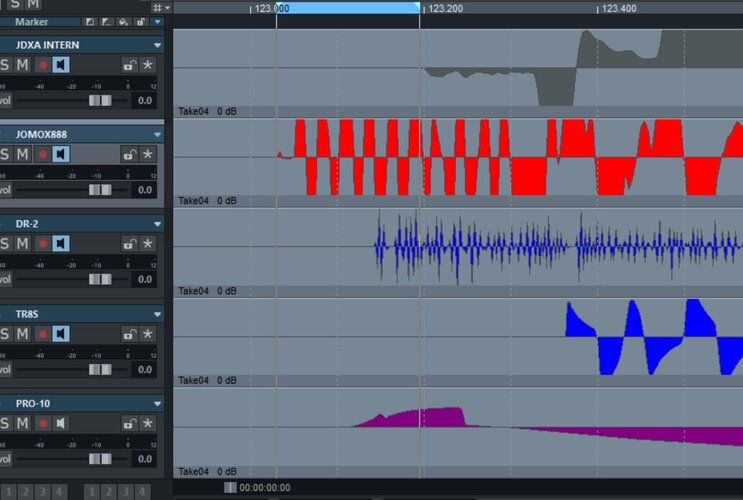Screen dimensions: 743x500
Task: Lock the JOMOX888 track
Action: coord(129,154)
